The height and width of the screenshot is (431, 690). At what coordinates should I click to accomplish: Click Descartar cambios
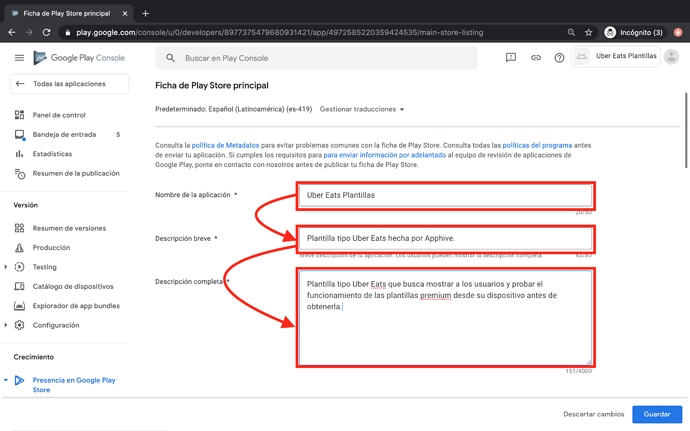[593, 414]
